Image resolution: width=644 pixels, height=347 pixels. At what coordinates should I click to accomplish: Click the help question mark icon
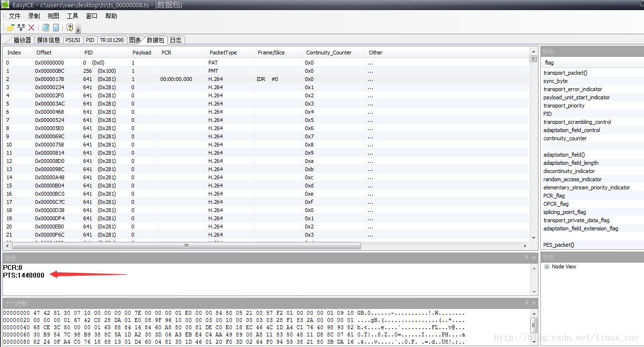point(70,27)
